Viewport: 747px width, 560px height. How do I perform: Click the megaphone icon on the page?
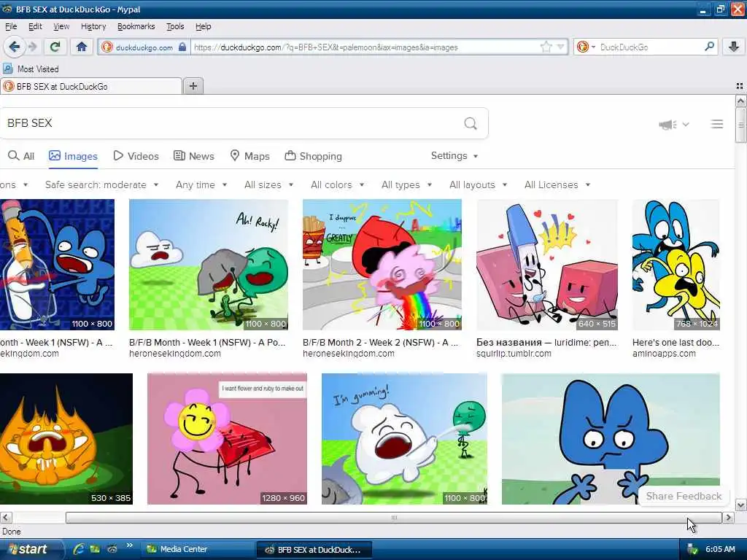[x=667, y=124]
